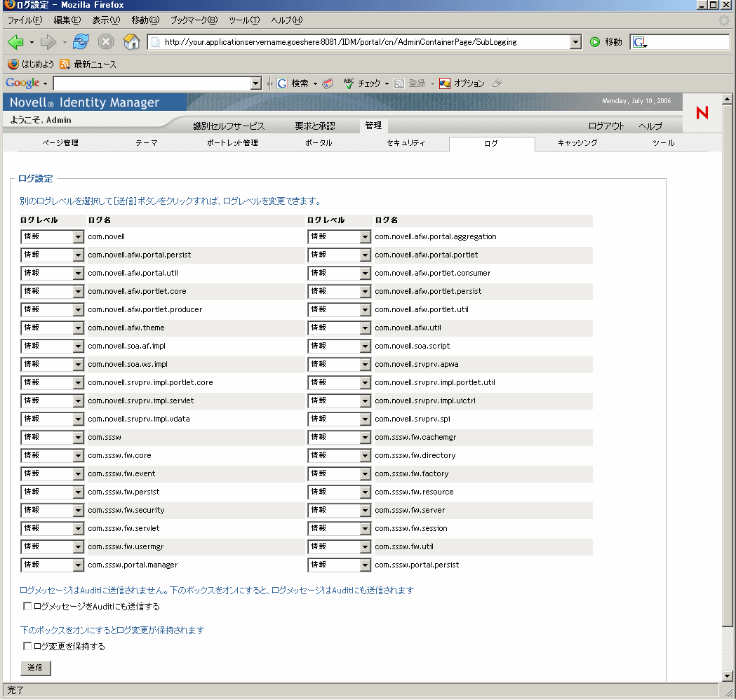The height and width of the screenshot is (700, 736).
Task: Select the ツール sub-tab
Action: coord(663,142)
